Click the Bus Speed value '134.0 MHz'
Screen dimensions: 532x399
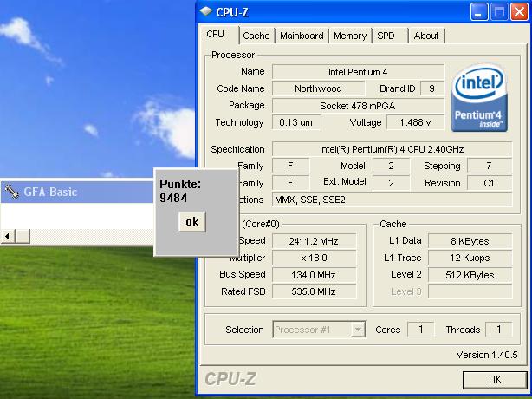coord(315,275)
